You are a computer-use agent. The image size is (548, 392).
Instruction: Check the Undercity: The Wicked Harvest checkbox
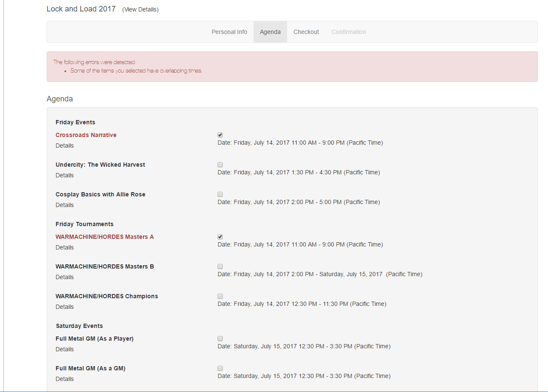point(220,165)
